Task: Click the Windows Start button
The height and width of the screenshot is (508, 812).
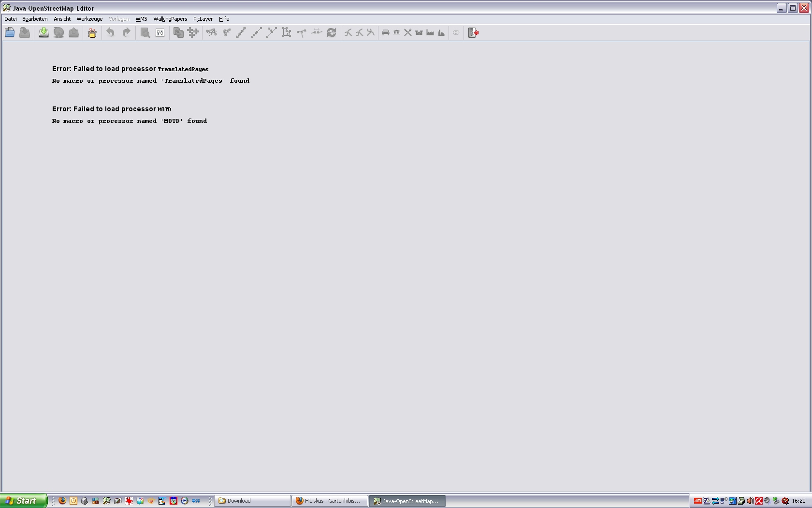Action: pos(22,501)
